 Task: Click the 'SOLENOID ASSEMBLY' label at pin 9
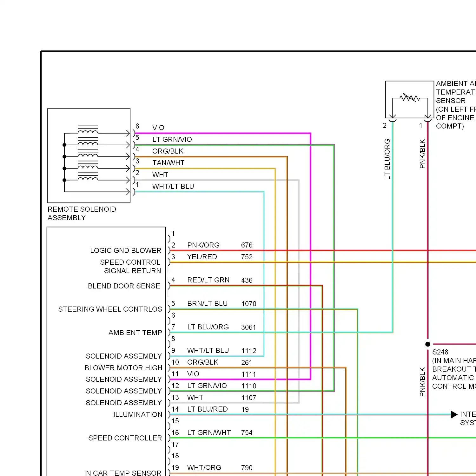pyautogui.click(x=124, y=356)
